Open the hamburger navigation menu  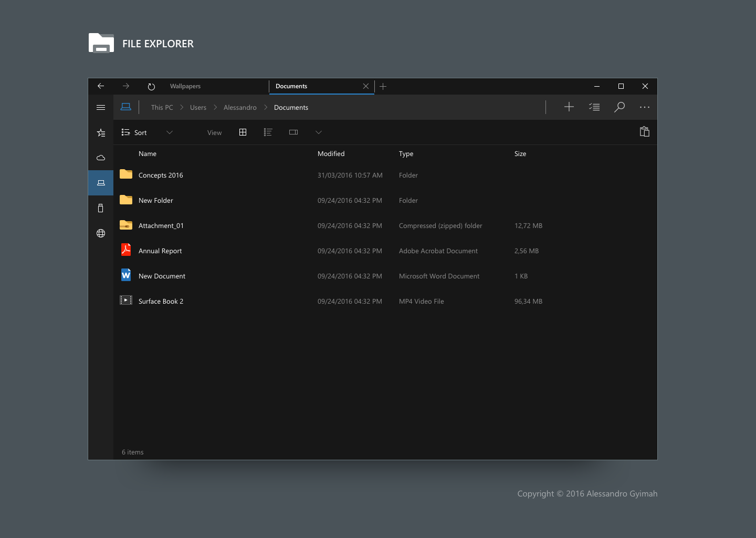pyautogui.click(x=101, y=107)
